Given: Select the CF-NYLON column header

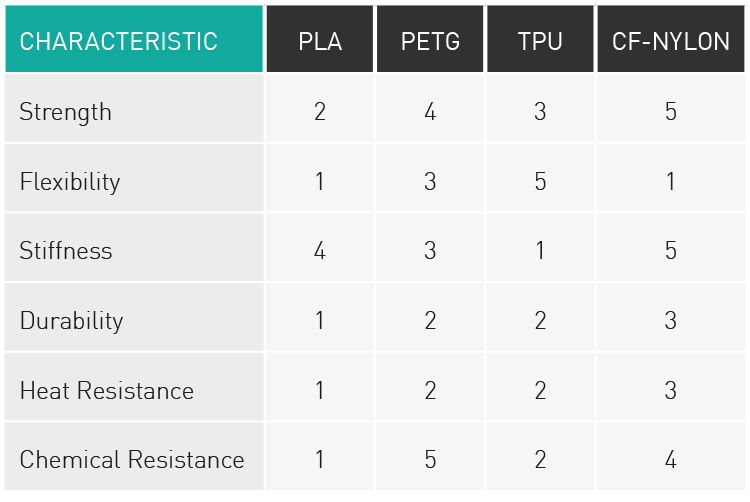Looking at the screenshot, I should 671,39.
